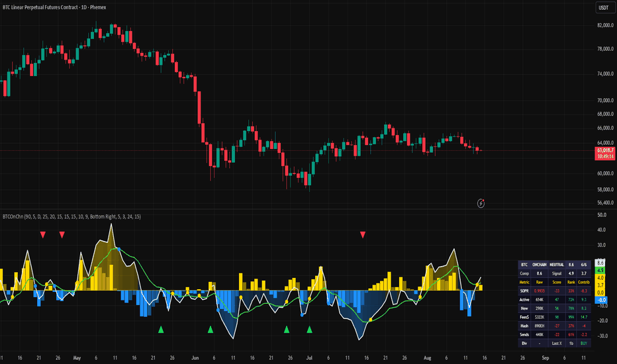Click the second red down-triangle near April 26
This screenshot has height=364, width=617.
click(x=62, y=235)
